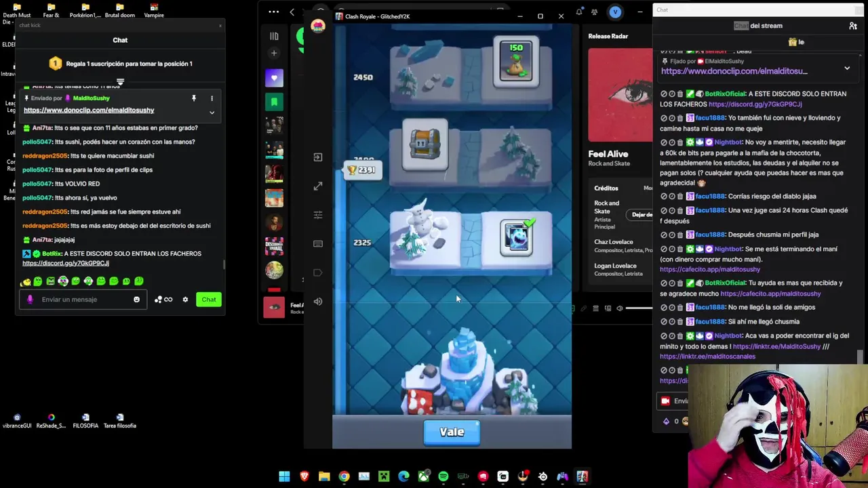
Task: Open discord.gg link in Kick chat
Action: 66,263
